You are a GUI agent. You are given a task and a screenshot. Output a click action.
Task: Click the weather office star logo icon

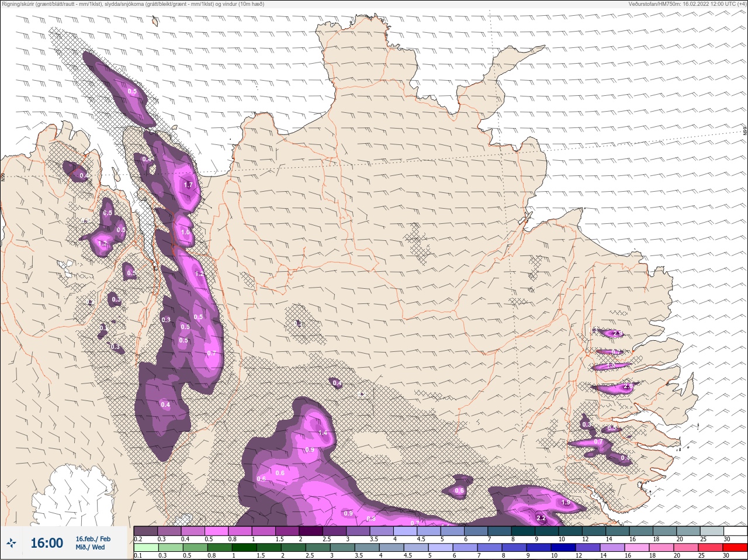pos(12,543)
